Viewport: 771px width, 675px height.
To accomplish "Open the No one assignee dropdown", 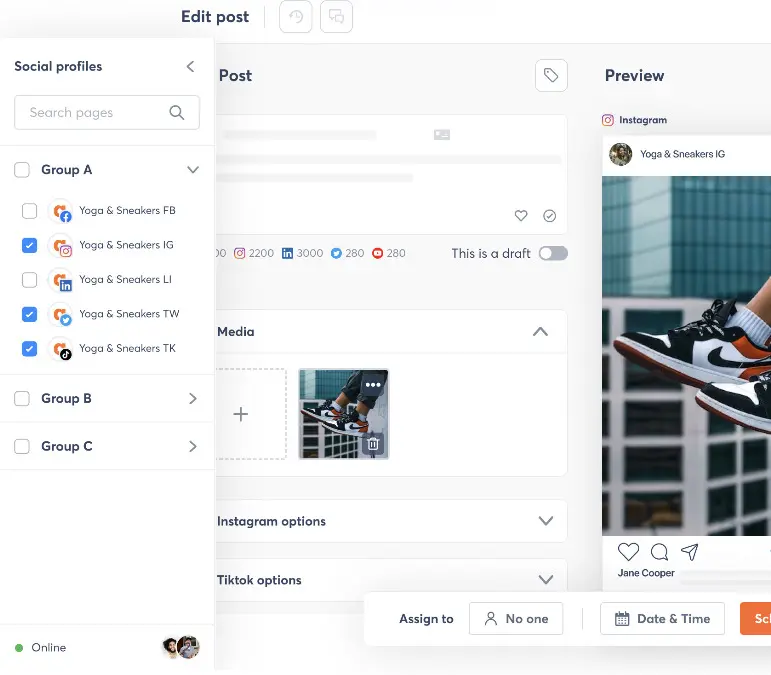I will pos(516,619).
